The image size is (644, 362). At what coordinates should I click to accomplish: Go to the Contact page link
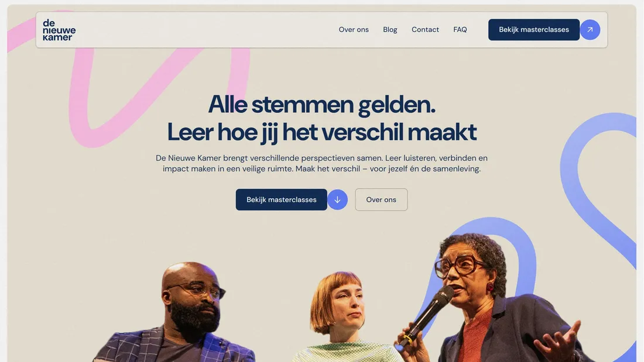click(x=425, y=30)
